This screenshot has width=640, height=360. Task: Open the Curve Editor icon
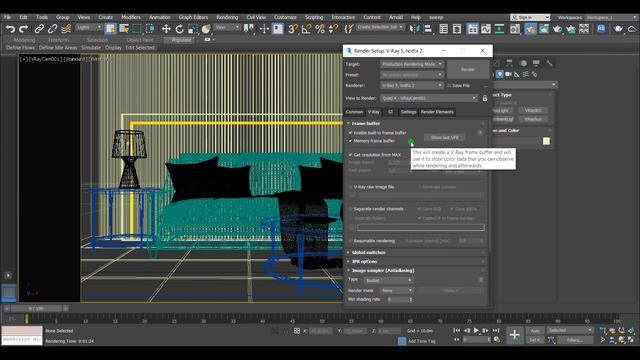[486, 29]
